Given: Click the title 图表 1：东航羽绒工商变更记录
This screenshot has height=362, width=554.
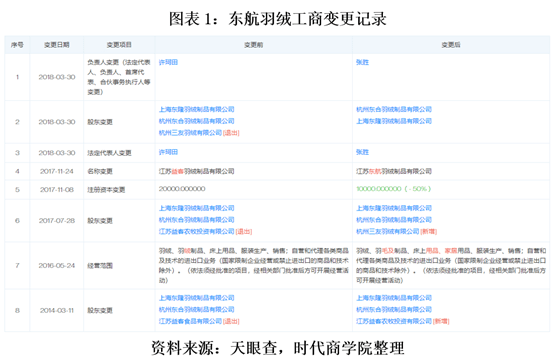Looking at the screenshot, I should point(277,19).
